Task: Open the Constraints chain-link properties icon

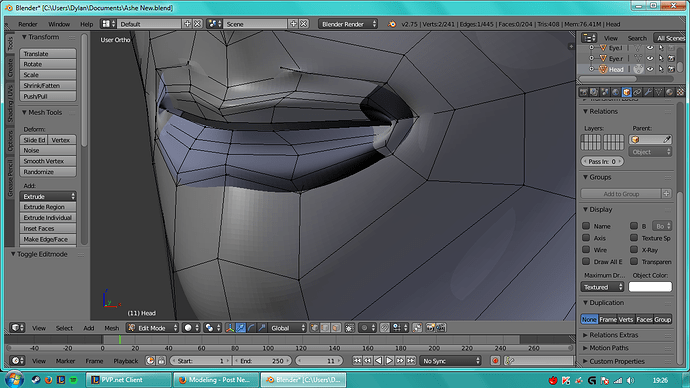Action: coord(637,92)
